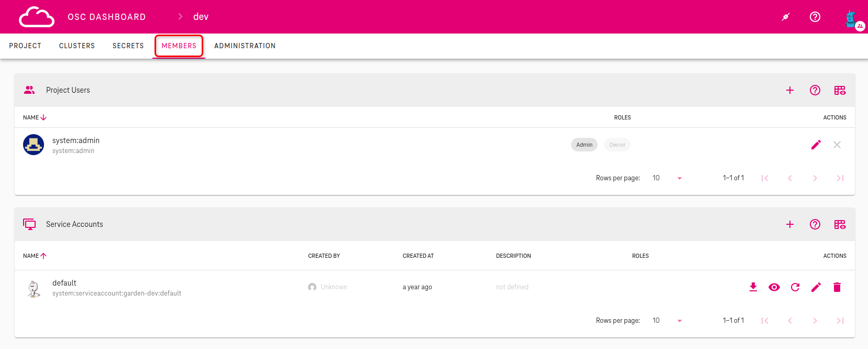This screenshot has width=868, height=349.
Task: Remove the system:admin user
Action: (x=837, y=145)
